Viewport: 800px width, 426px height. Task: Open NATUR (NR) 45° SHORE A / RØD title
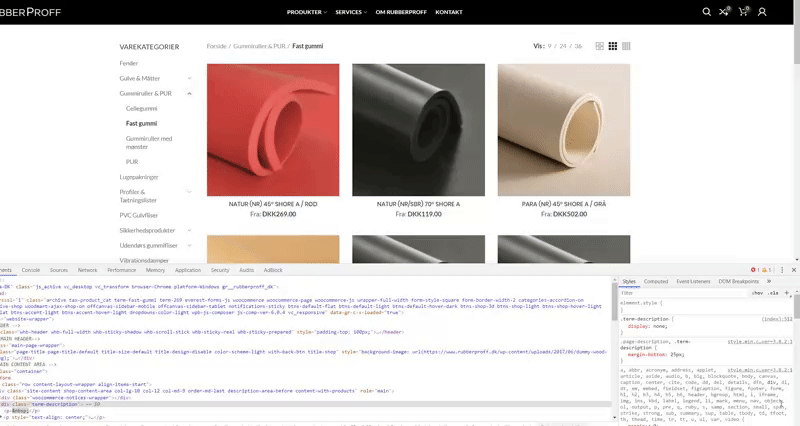pyautogui.click(x=273, y=204)
